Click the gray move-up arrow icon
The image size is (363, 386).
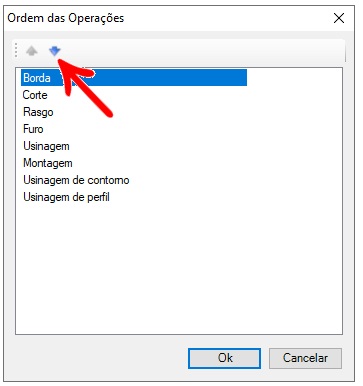pos(32,51)
